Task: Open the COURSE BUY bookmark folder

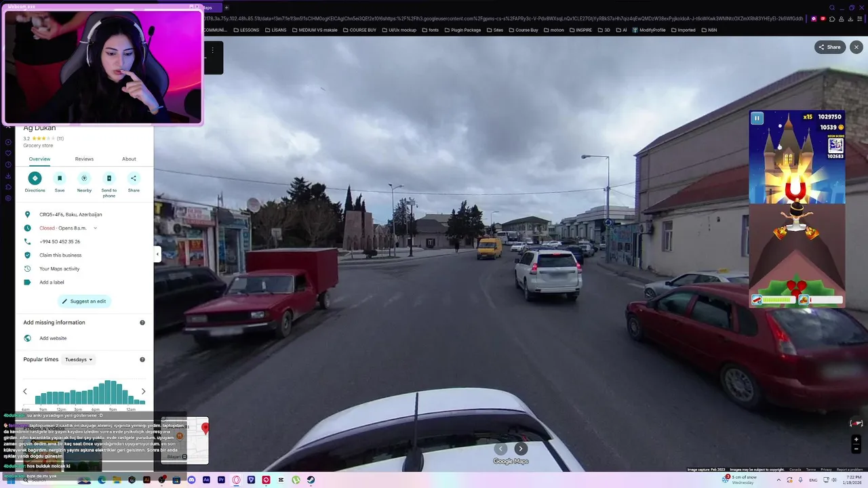Action: tap(359, 30)
